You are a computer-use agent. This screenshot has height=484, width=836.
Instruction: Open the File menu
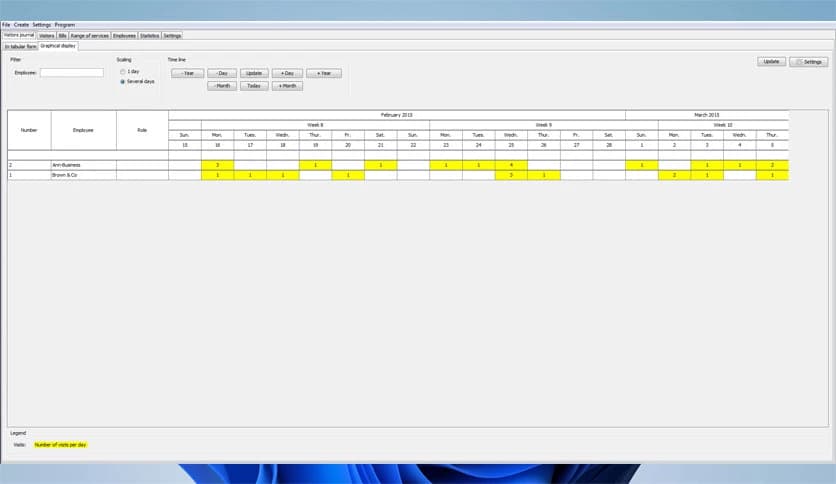tap(6, 25)
